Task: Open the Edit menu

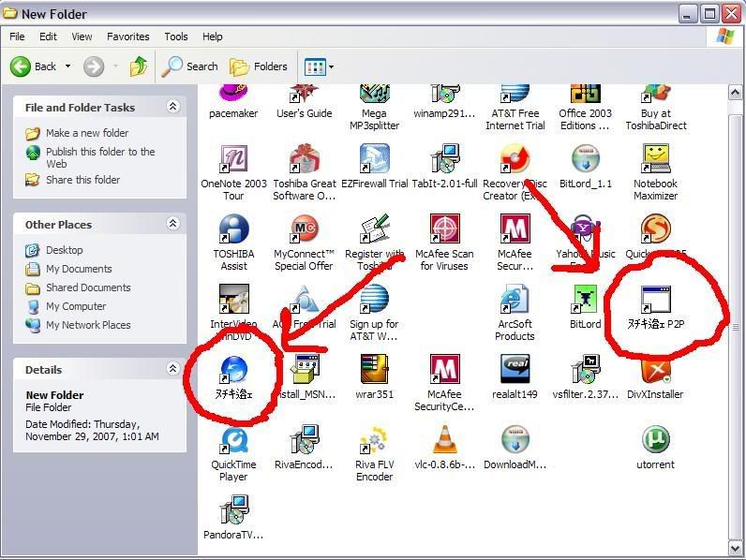Action: [x=48, y=37]
